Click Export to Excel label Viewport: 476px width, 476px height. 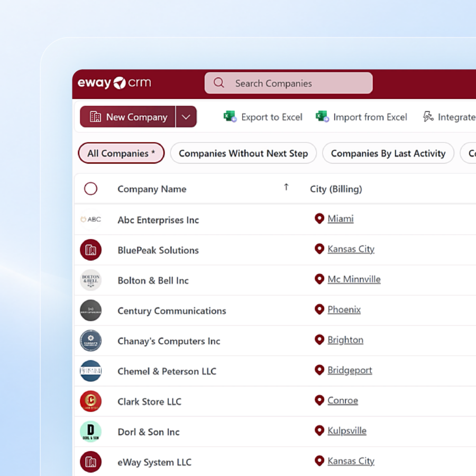click(x=272, y=117)
